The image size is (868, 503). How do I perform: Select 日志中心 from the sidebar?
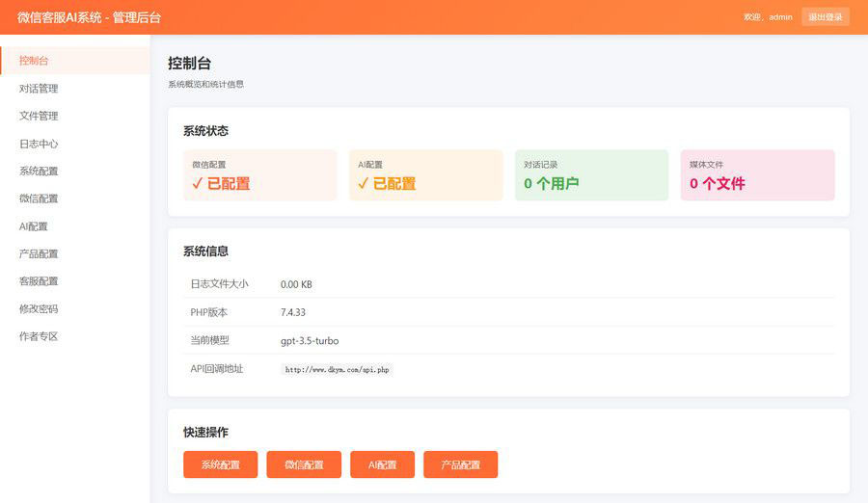point(39,144)
